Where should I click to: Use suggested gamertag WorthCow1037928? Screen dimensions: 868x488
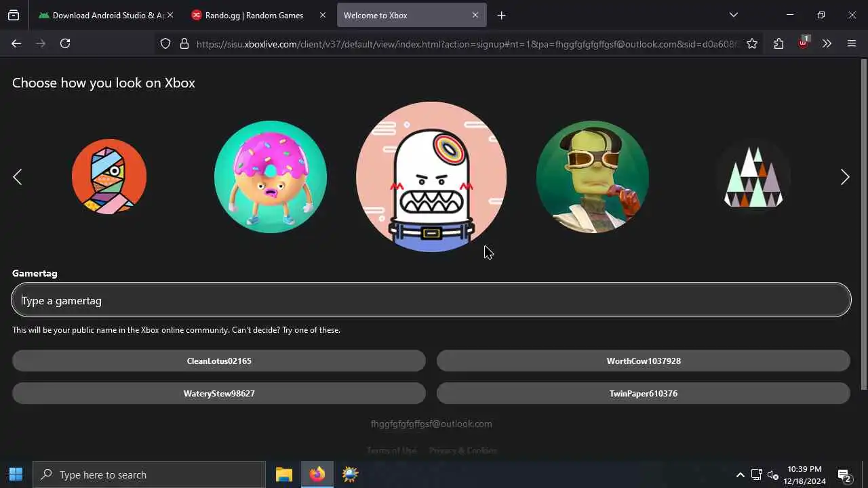pos(644,361)
